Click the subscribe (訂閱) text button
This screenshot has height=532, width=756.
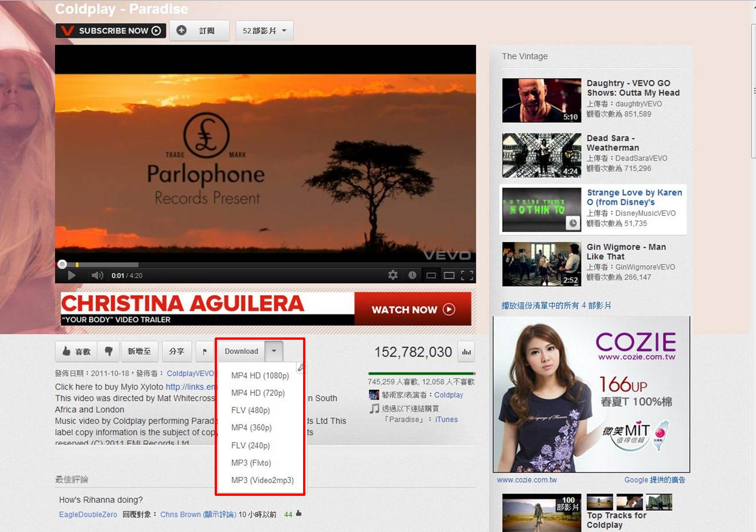[207, 30]
